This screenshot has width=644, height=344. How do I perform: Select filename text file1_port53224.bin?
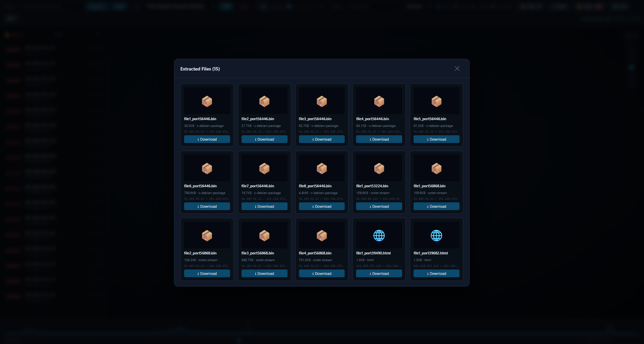tap(372, 186)
